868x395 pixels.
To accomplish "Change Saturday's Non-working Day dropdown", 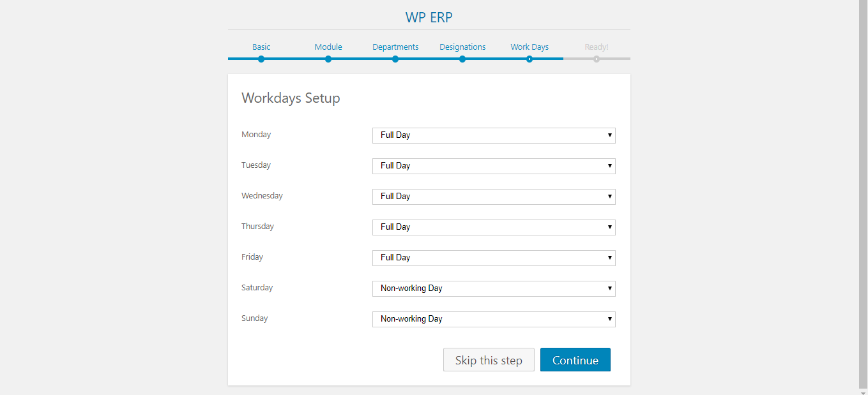I will point(494,288).
